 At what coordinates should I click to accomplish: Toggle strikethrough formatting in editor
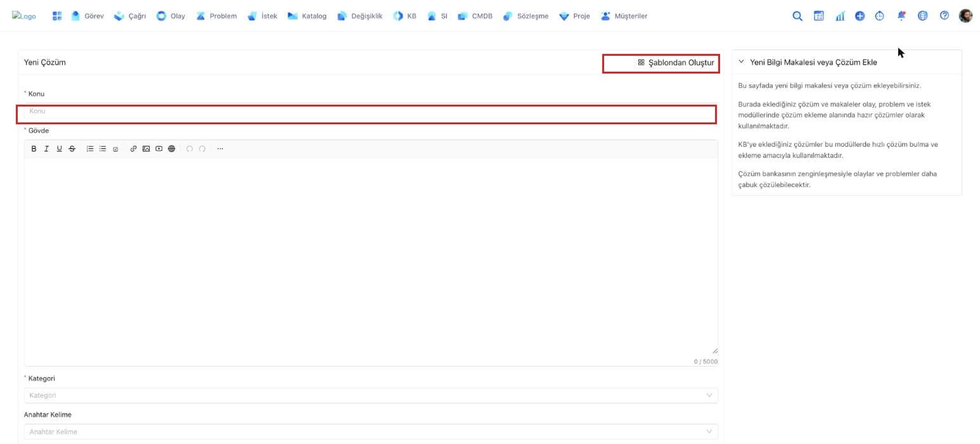(72, 149)
